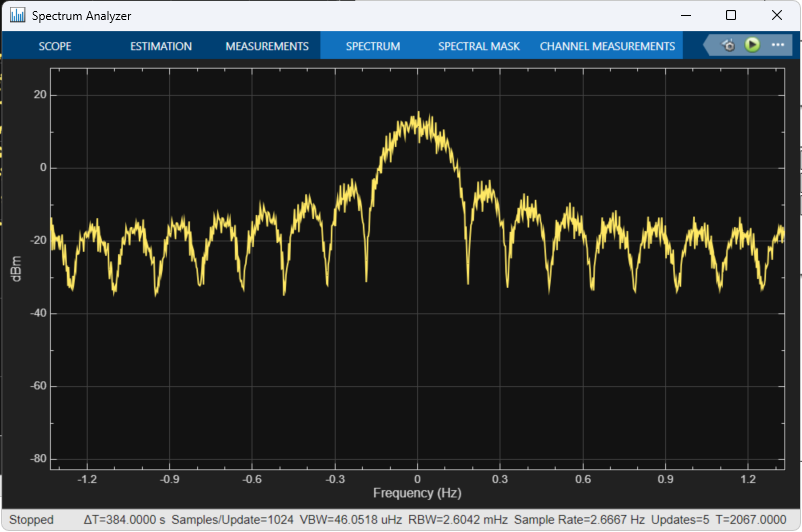The width and height of the screenshot is (802, 532).
Task: Click the Frequency (Hz) x-axis label
Action: coord(417,493)
